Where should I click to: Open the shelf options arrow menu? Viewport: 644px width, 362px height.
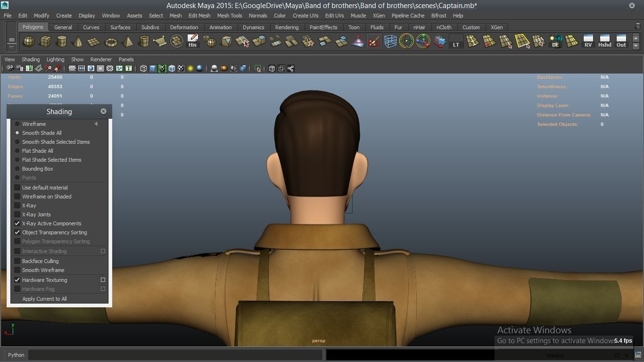point(11,47)
